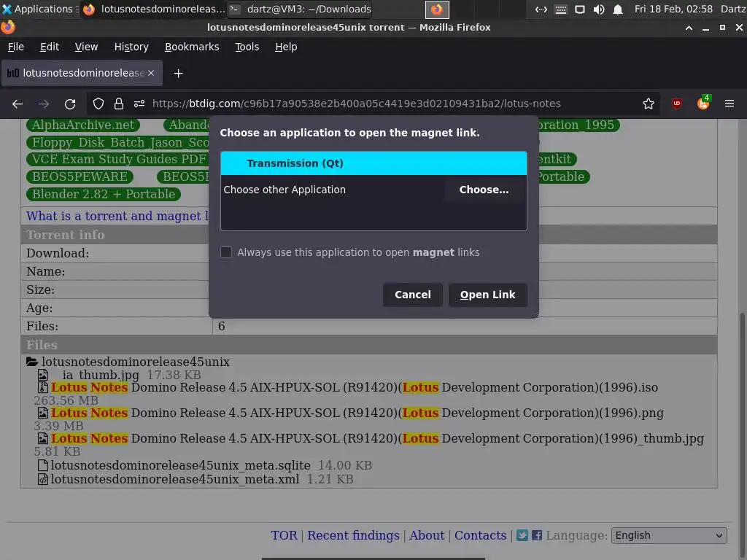Viewport: 747px width, 560px height.
Task: Click the file icon beside the .iso entry
Action: (43, 388)
